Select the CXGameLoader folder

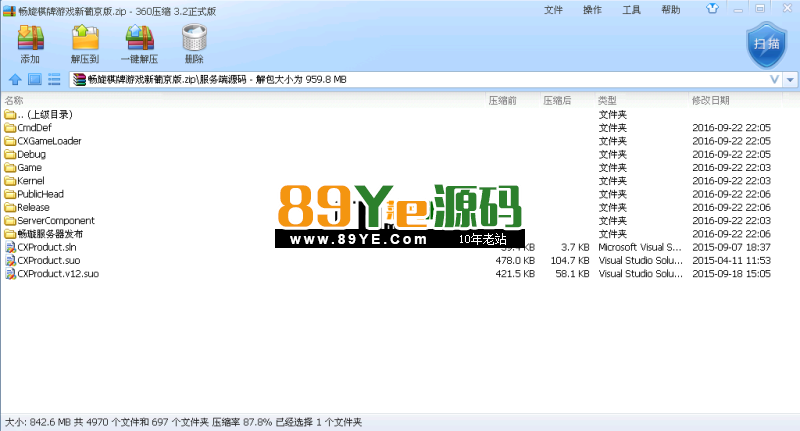click(x=49, y=141)
